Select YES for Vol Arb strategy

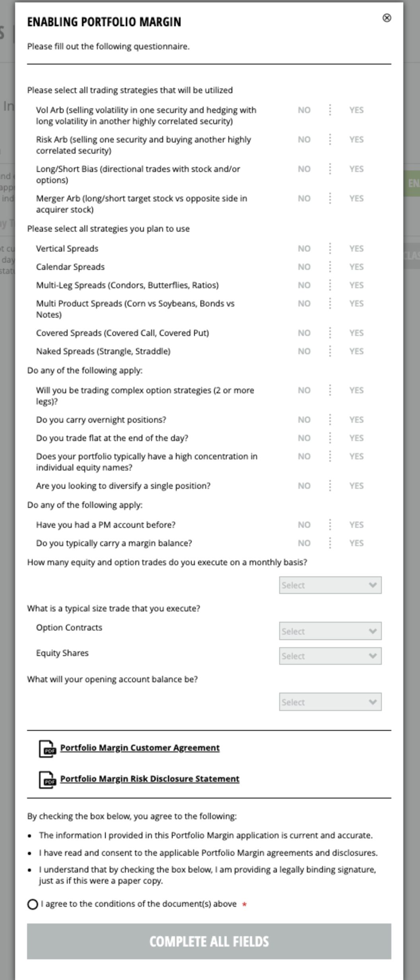356,110
